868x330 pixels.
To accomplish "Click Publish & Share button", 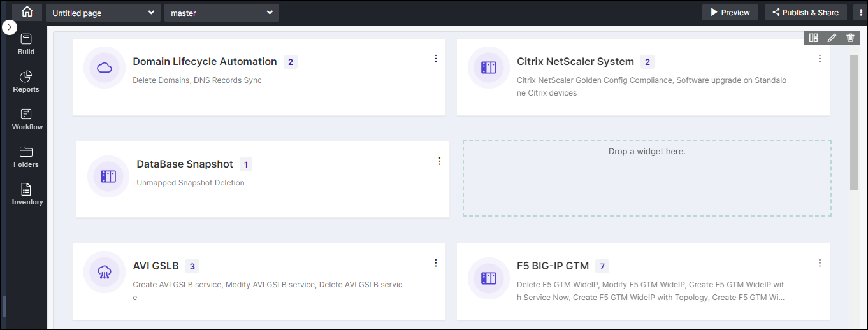I will click(x=806, y=12).
